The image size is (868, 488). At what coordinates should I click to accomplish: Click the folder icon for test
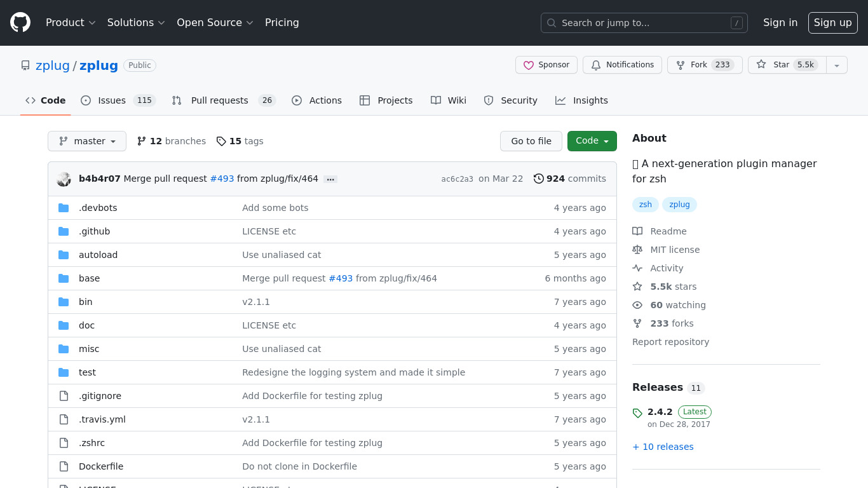64,372
